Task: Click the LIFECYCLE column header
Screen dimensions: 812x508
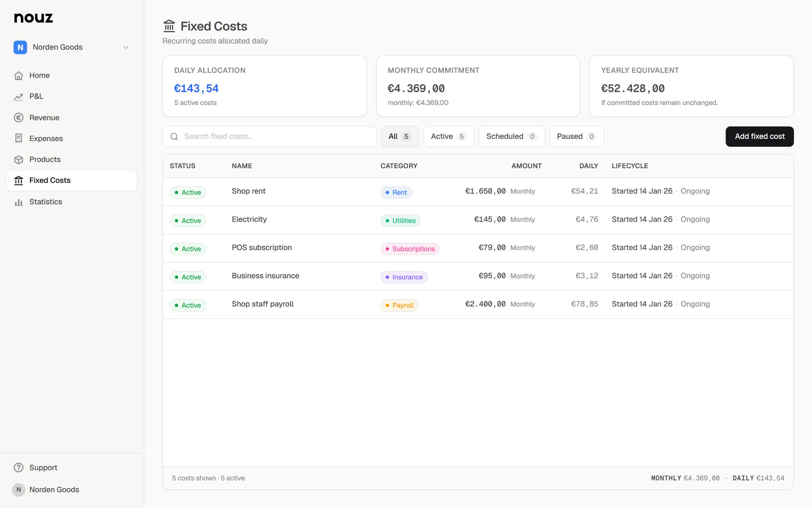Action: (630, 166)
